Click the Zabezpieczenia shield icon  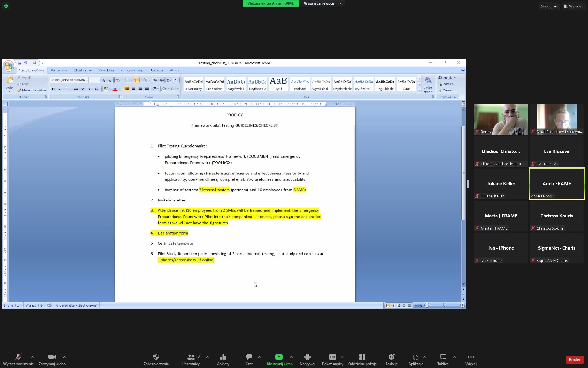click(156, 357)
